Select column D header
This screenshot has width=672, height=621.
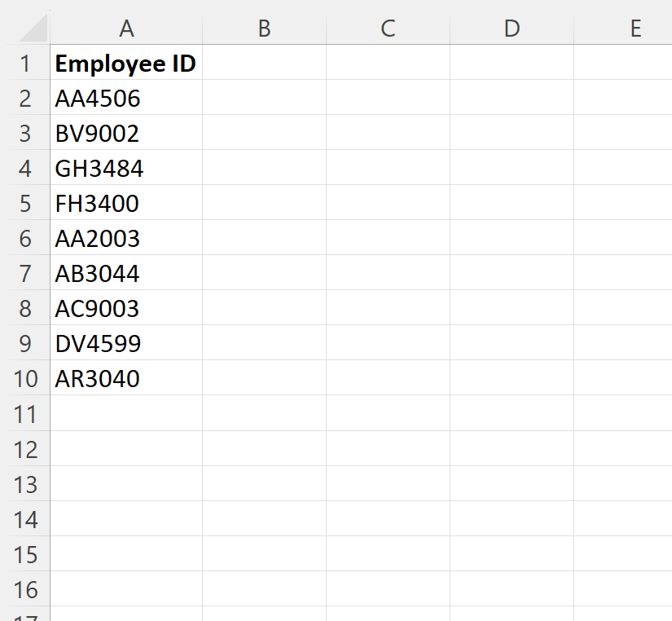click(x=512, y=28)
